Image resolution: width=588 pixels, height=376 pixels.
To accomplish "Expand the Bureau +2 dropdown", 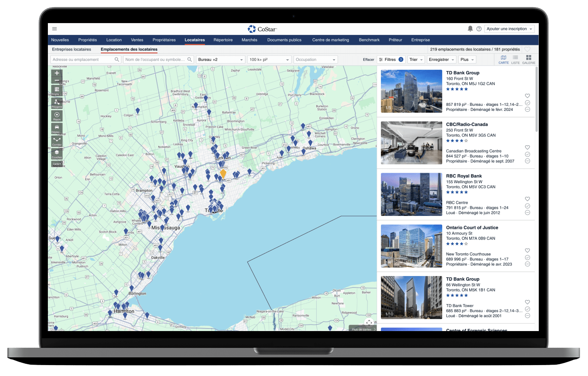I will tap(220, 60).
